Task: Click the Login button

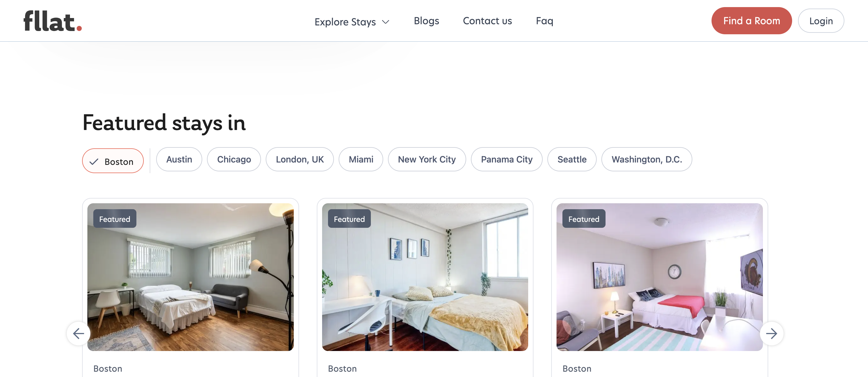Action: pyautogui.click(x=821, y=21)
